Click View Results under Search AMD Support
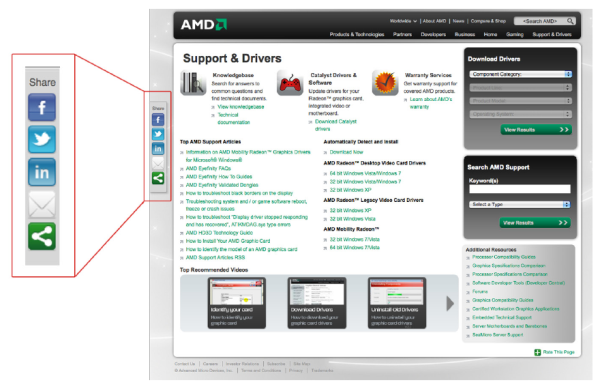601x389 pixels. [x=535, y=223]
